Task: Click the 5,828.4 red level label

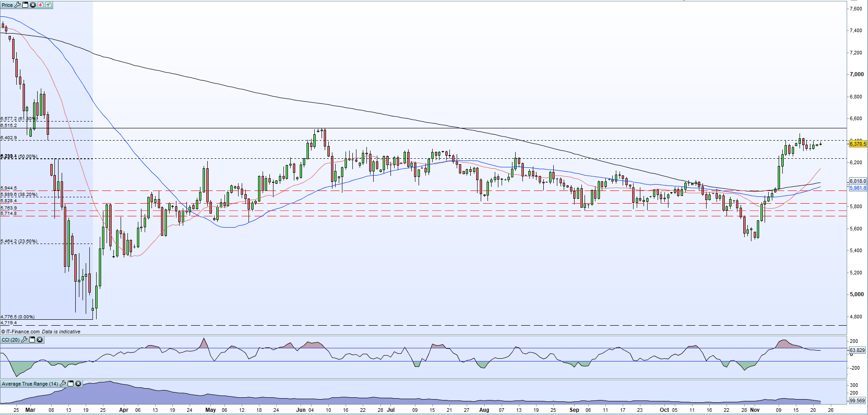Action: click(9, 200)
